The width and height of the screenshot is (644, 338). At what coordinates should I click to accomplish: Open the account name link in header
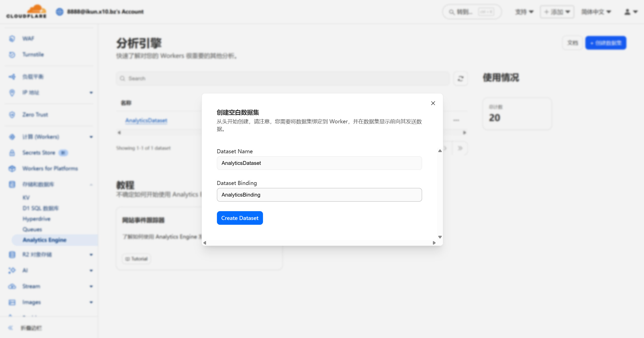(105, 12)
